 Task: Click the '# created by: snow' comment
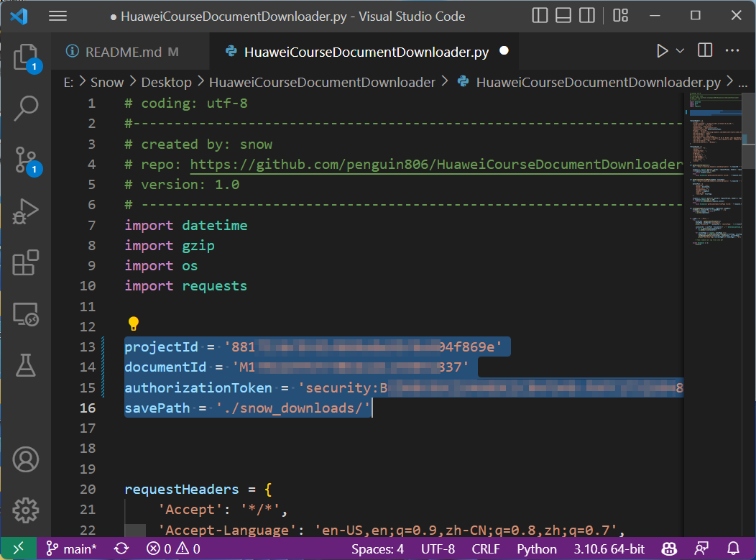(x=198, y=144)
